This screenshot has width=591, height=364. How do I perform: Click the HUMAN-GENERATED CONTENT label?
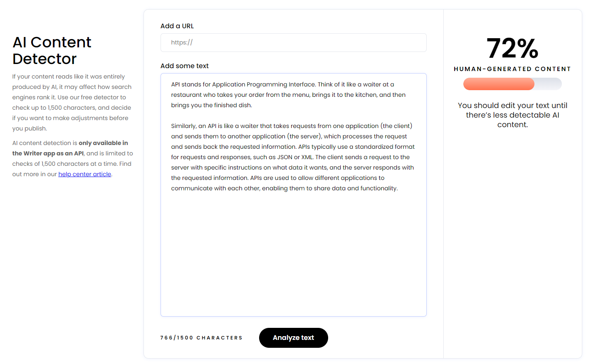512,69
